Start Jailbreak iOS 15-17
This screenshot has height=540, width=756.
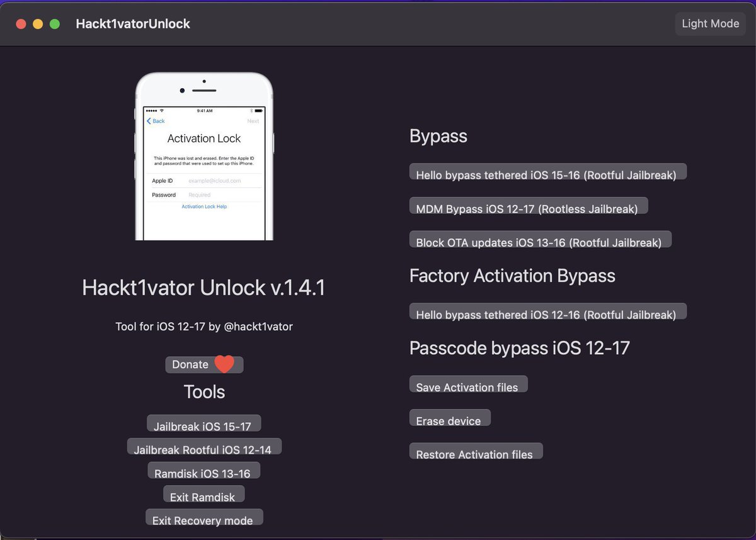(203, 423)
